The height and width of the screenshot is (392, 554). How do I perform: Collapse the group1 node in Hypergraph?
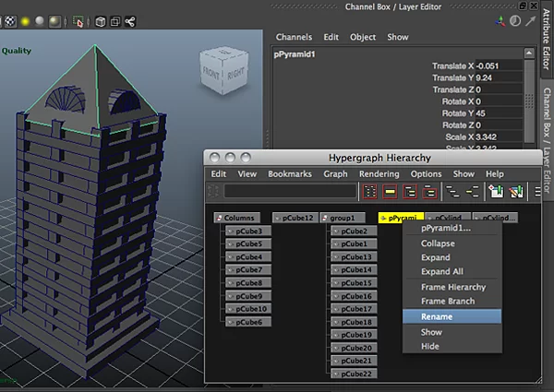[x=343, y=218]
